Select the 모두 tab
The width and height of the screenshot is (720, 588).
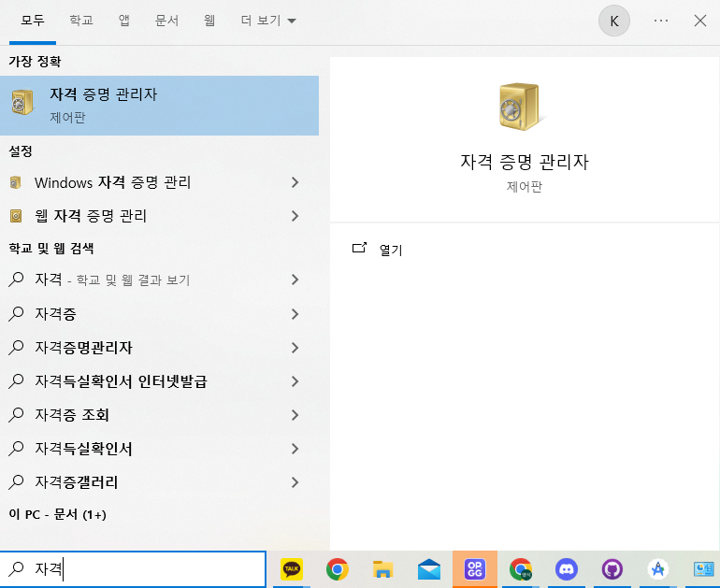coord(33,21)
